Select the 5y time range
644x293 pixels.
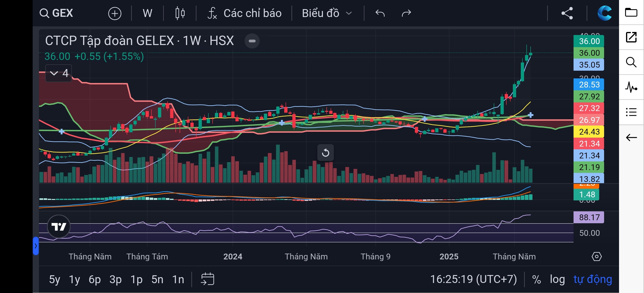point(55,279)
